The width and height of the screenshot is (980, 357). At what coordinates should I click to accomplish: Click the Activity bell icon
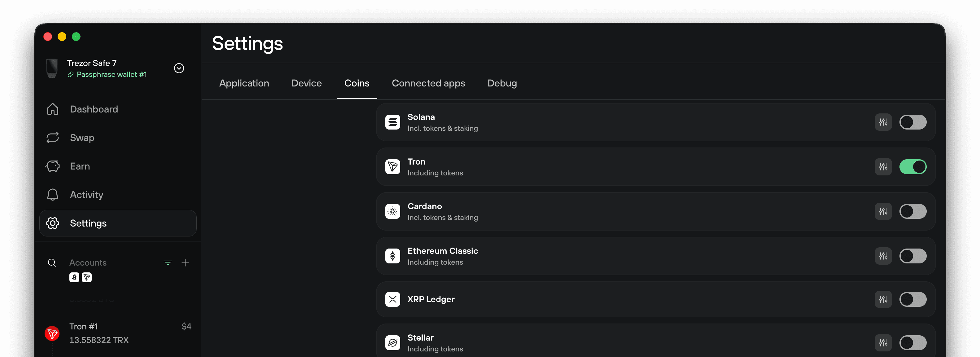[x=53, y=195]
